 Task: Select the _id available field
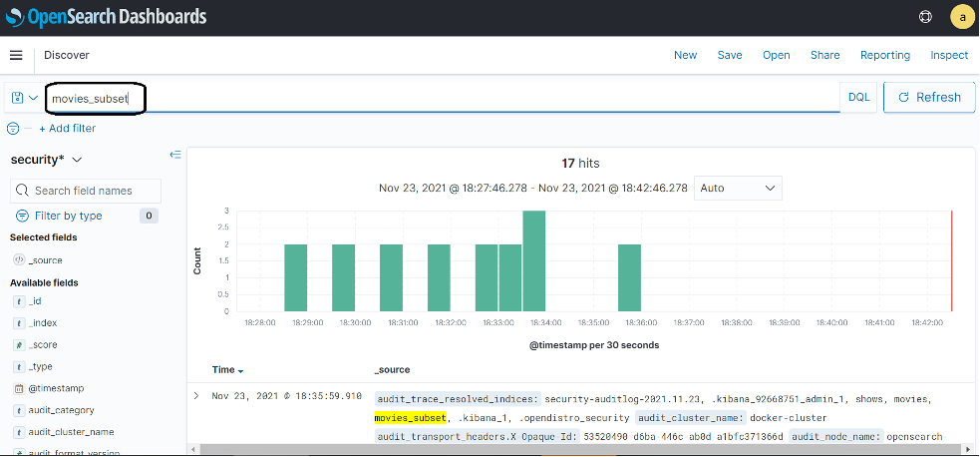click(35, 301)
